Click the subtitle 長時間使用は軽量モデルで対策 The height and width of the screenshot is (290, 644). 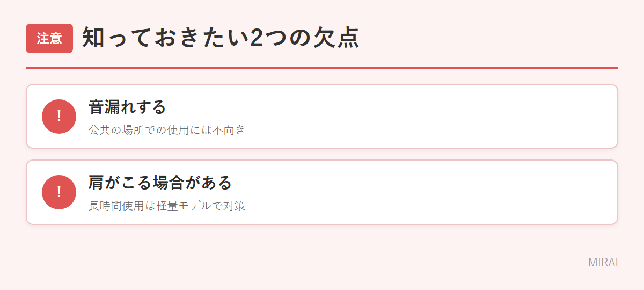pyautogui.click(x=167, y=206)
